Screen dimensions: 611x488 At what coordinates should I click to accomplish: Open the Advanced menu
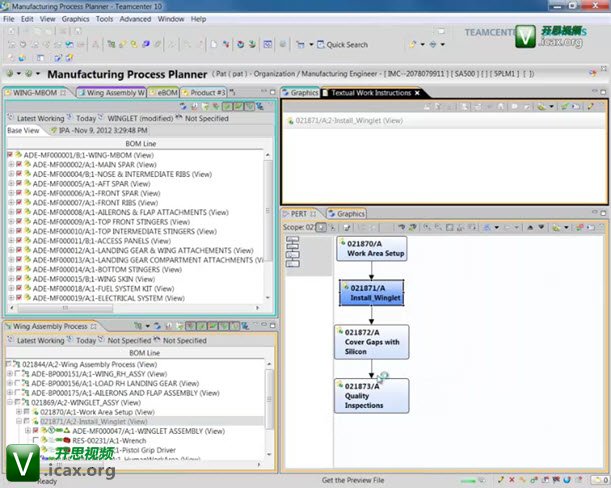(135, 19)
